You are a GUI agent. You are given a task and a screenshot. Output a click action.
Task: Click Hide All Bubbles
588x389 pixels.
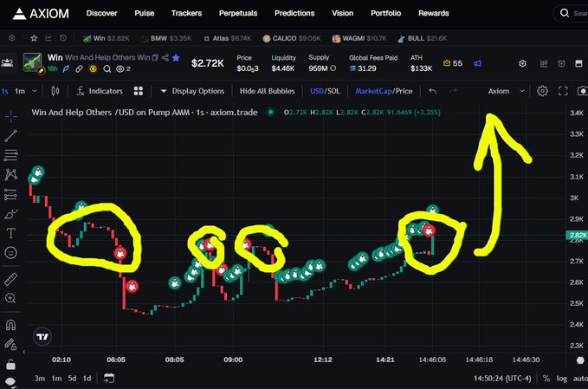coord(267,91)
